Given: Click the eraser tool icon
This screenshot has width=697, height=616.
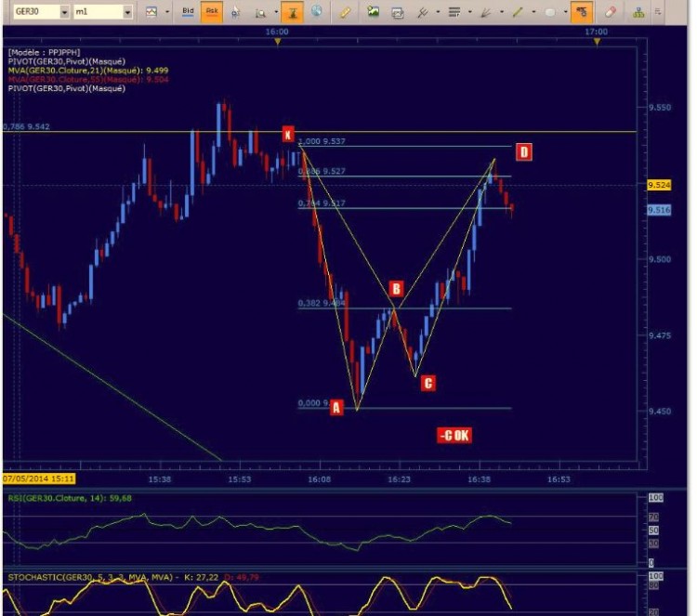Looking at the screenshot, I should click(611, 12).
